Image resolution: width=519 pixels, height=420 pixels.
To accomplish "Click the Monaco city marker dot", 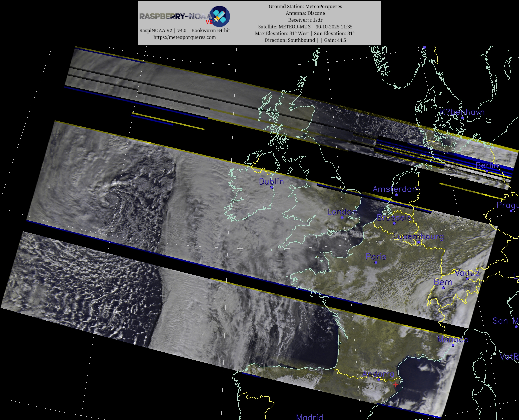I will point(453,345).
